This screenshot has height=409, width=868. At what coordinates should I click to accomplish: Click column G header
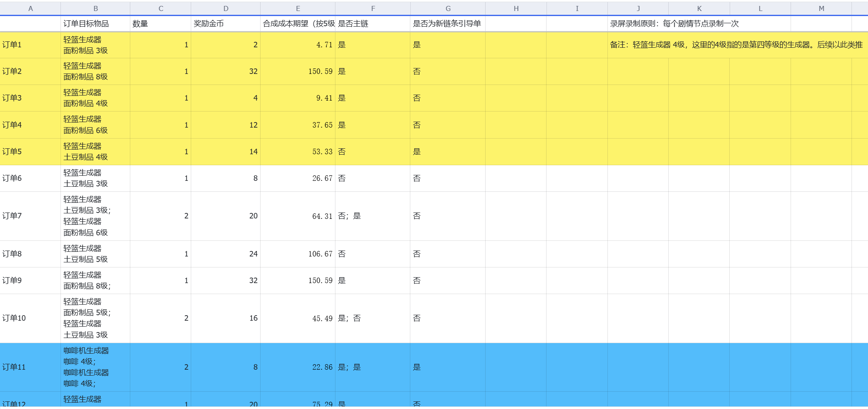(448, 8)
